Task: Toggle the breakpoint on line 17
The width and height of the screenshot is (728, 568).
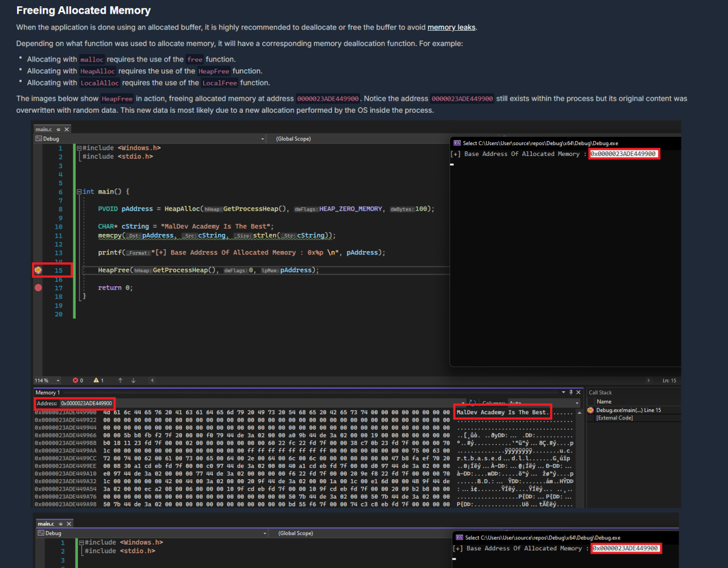Action: coord(38,287)
